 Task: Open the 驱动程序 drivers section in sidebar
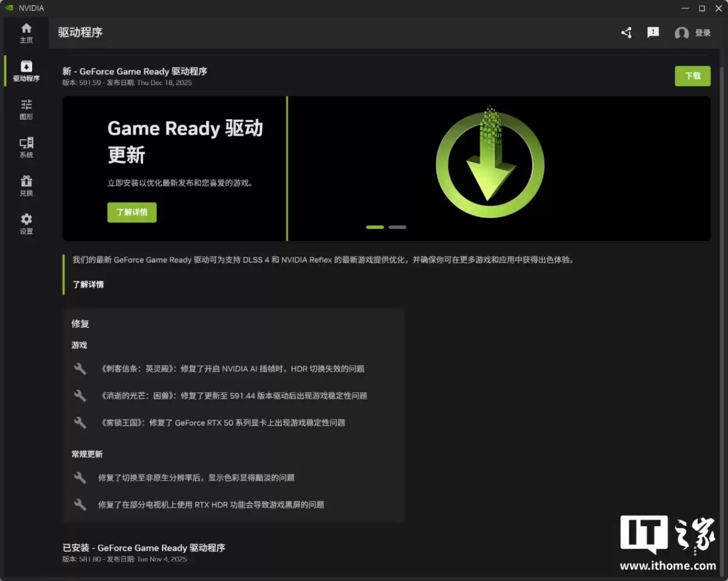26,71
